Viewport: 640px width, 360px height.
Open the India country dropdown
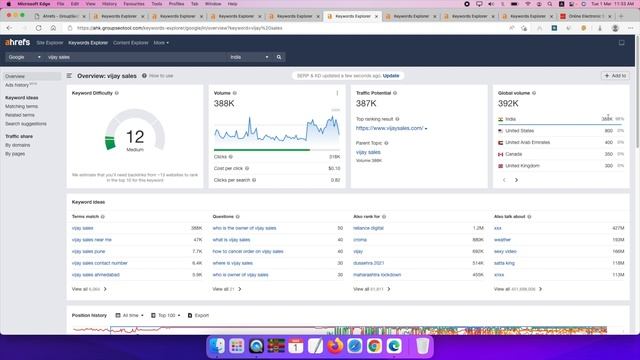pos(249,57)
